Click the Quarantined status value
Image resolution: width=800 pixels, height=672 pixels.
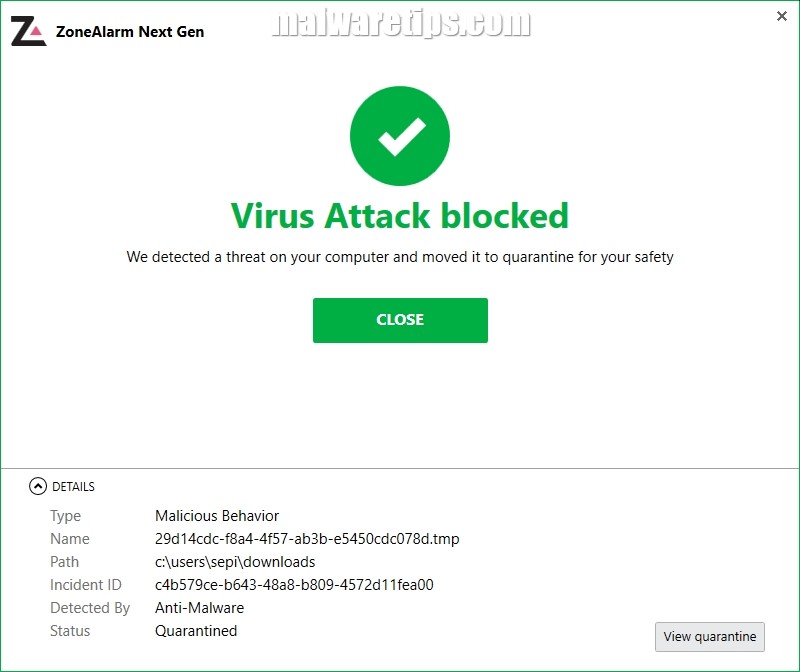click(x=196, y=631)
